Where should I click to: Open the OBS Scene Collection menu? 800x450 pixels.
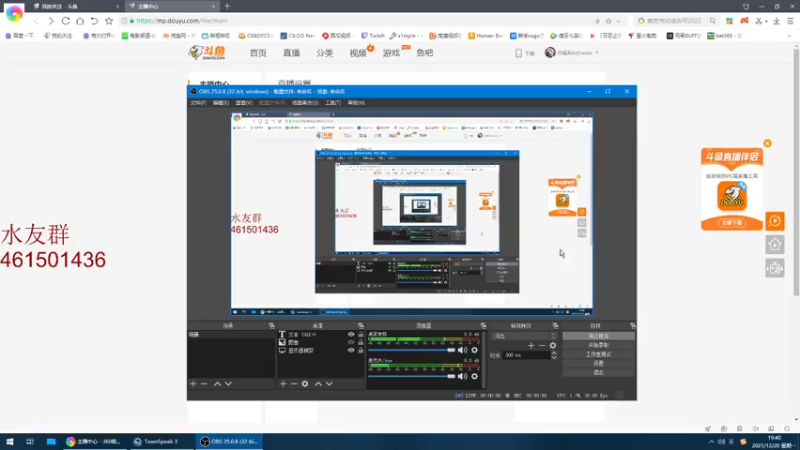(x=305, y=103)
